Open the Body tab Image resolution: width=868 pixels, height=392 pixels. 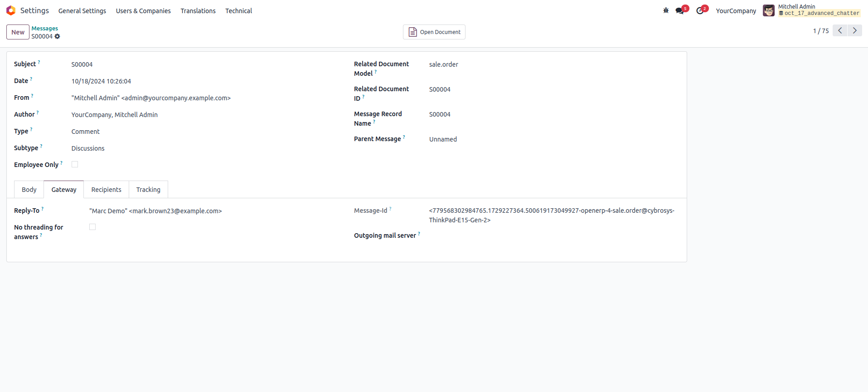(x=29, y=190)
